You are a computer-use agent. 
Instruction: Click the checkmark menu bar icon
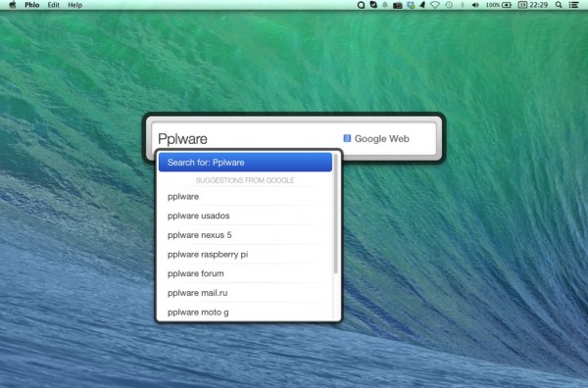point(373,5)
